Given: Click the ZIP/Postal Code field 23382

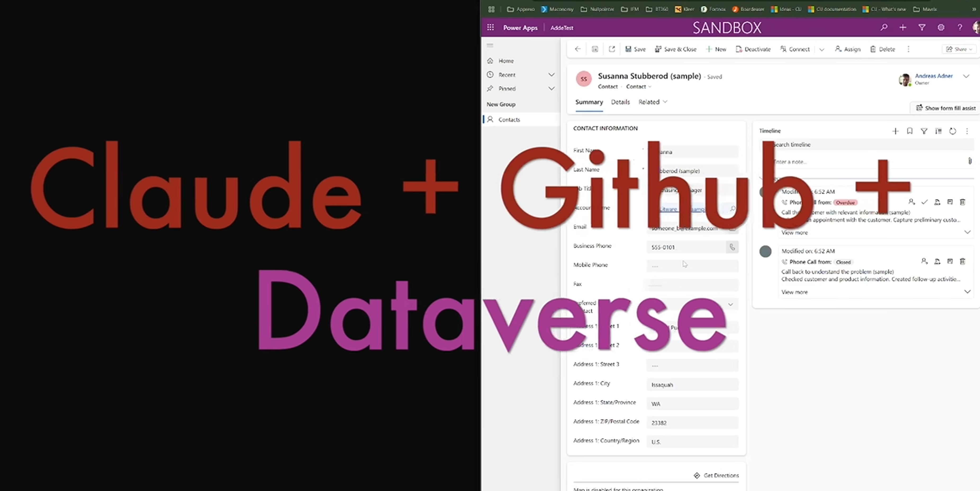Looking at the screenshot, I should (x=692, y=422).
